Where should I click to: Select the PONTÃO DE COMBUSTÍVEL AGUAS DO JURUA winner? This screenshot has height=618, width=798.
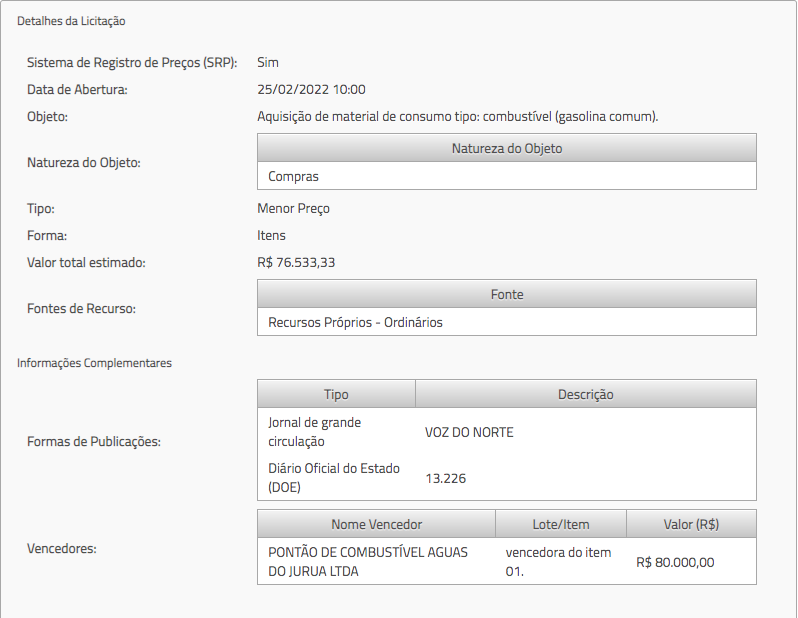[x=368, y=562]
